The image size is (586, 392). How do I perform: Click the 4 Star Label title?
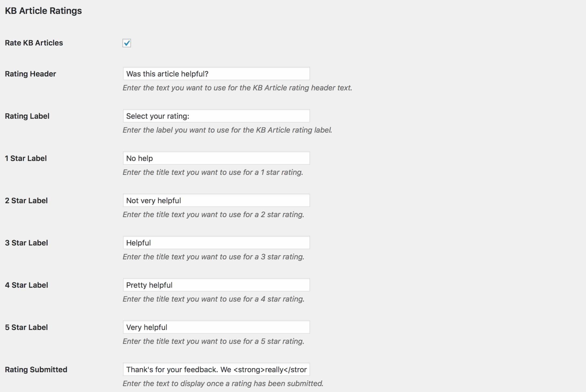click(x=26, y=285)
